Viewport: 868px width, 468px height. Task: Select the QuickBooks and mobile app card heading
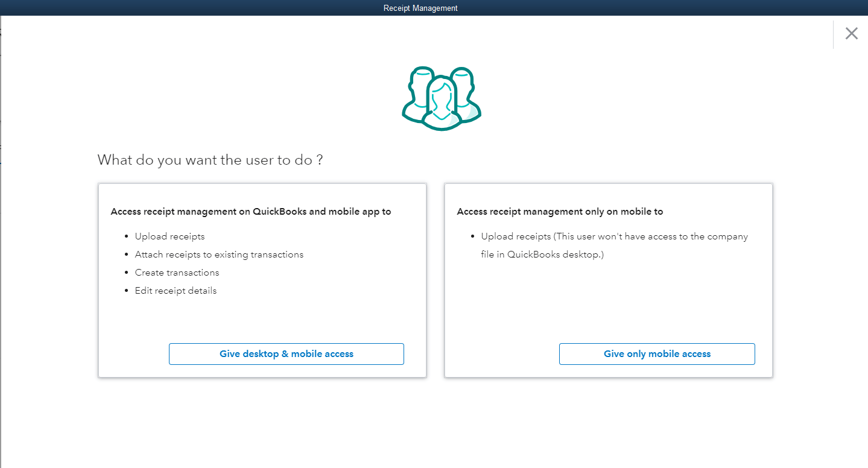click(251, 212)
